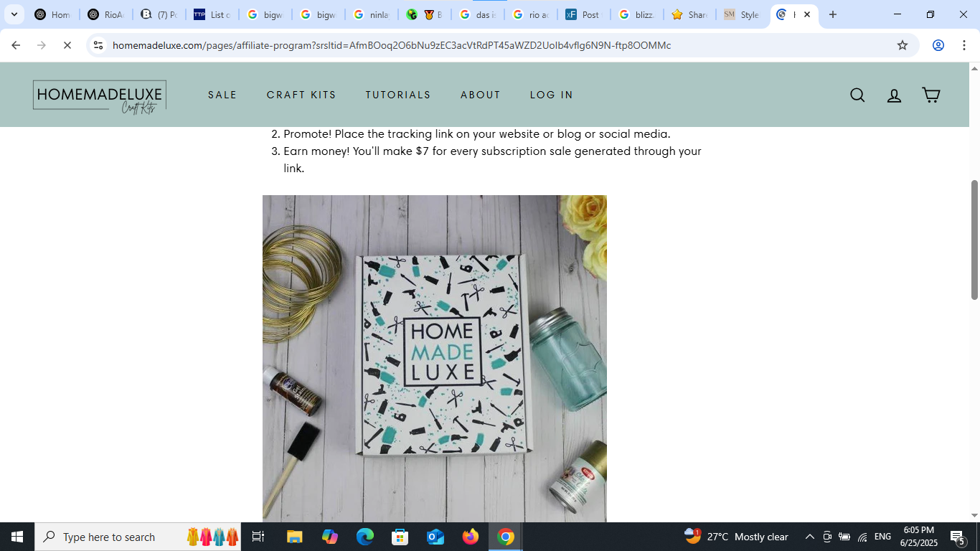Open the weather widget showing 27°C
Screen dimensions: 980x551
pos(736,537)
